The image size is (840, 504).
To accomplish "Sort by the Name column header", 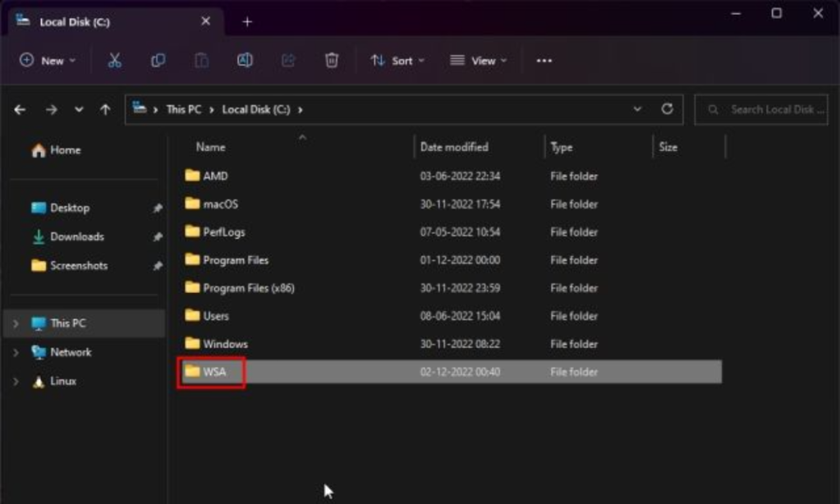I will click(x=210, y=147).
